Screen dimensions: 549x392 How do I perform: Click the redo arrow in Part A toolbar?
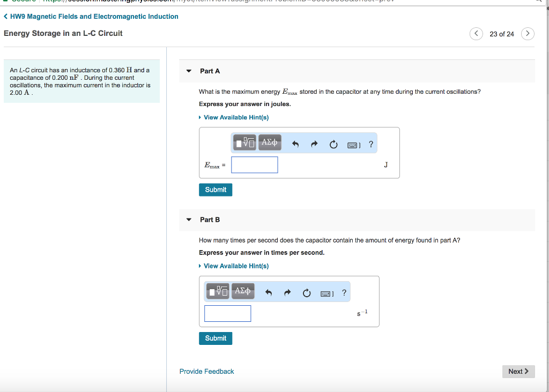315,144
